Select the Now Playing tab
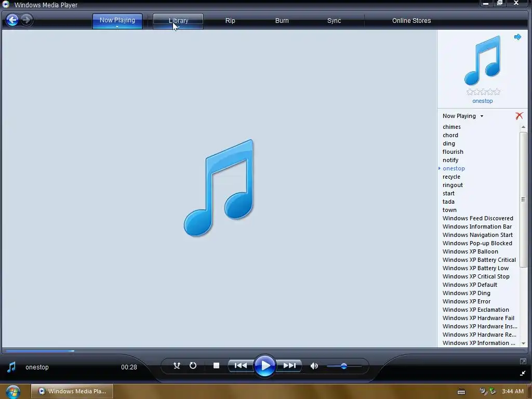 [x=117, y=20]
